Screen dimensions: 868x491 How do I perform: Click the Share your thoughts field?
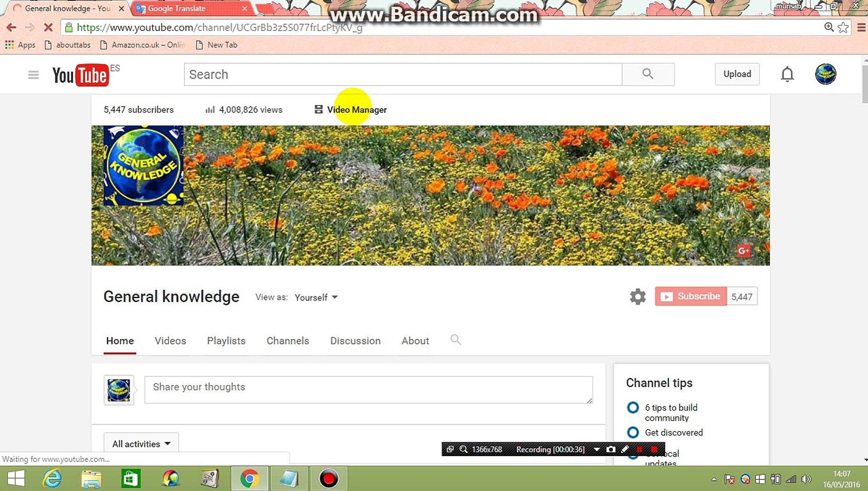368,389
